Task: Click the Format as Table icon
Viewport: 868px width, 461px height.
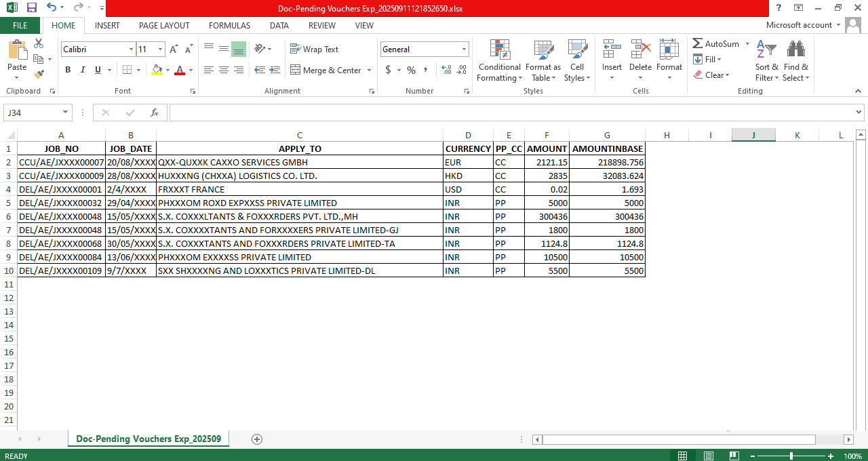Action: click(542, 61)
